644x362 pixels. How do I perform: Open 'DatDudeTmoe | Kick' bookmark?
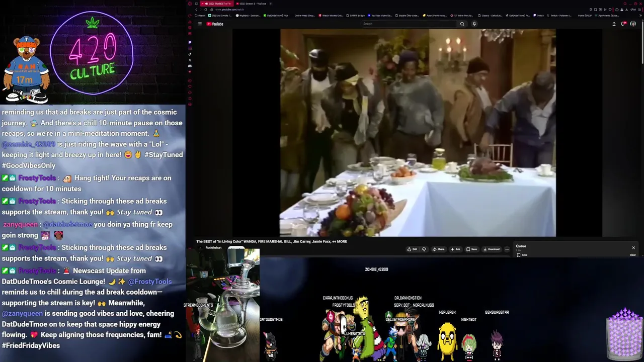[x=276, y=16]
